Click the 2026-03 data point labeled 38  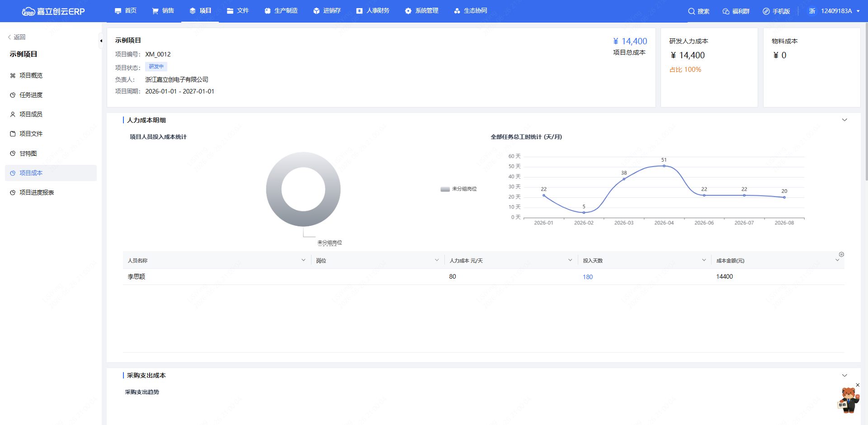pyautogui.click(x=624, y=179)
